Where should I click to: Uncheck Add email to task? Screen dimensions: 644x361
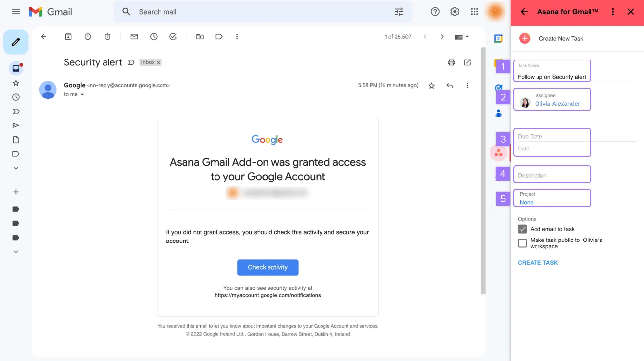click(x=522, y=229)
